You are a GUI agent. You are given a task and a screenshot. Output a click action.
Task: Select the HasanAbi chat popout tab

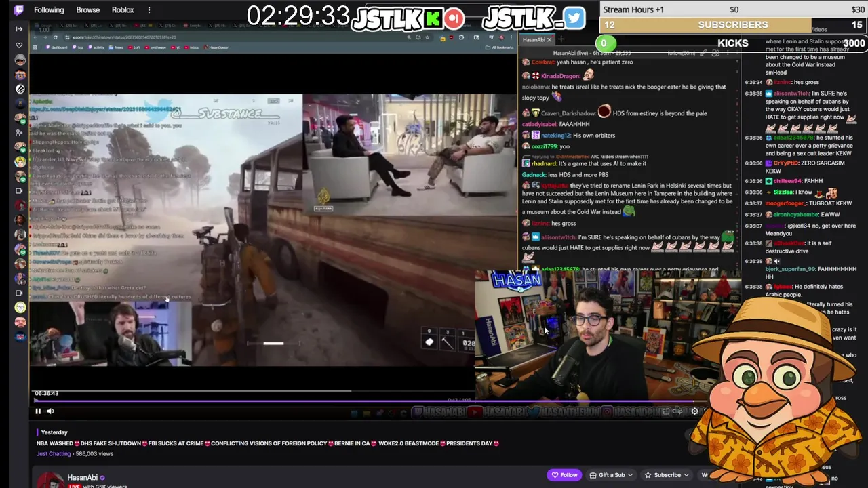coord(534,39)
